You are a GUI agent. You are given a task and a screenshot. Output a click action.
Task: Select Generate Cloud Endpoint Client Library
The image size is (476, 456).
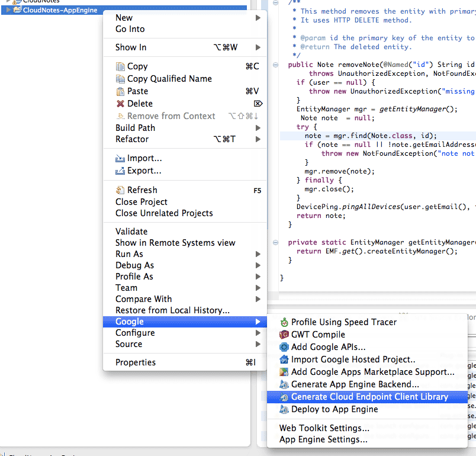[369, 397]
